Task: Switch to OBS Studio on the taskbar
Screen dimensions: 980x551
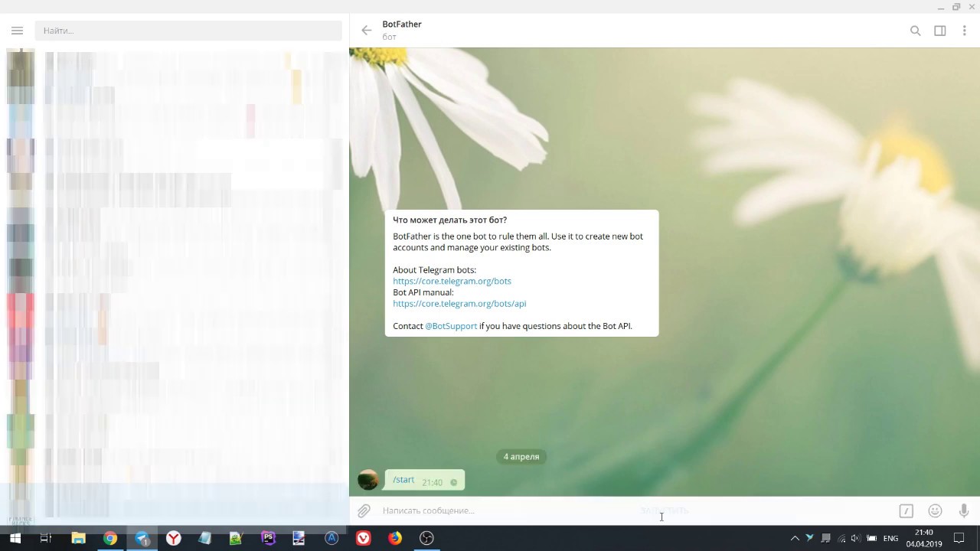Action: [426, 538]
